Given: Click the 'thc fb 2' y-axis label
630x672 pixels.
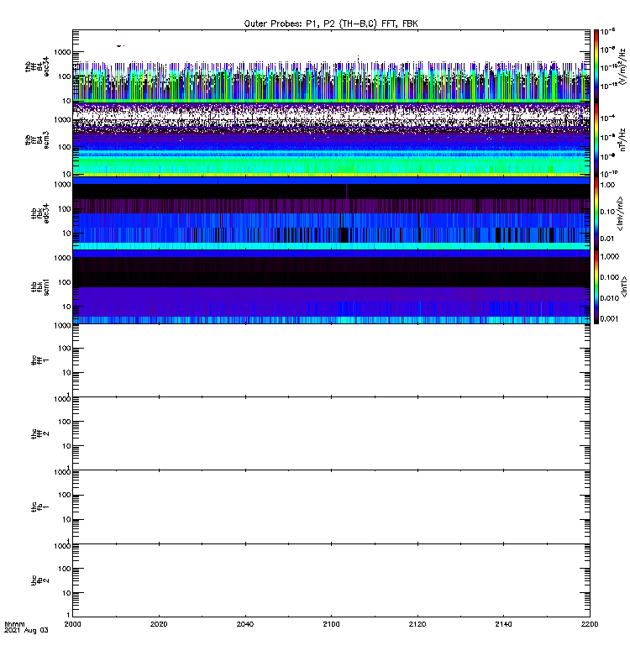Looking at the screenshot, I should (40, 580).
